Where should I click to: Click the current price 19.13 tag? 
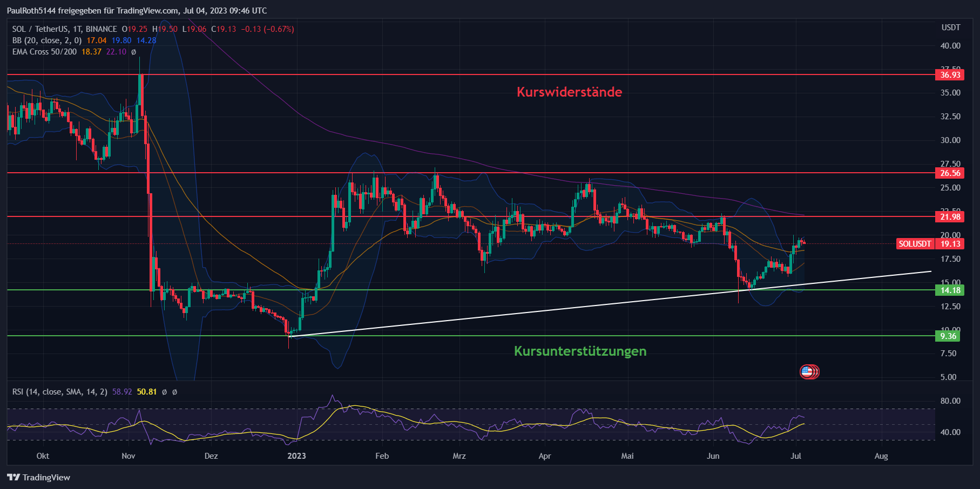click(950, 244)
